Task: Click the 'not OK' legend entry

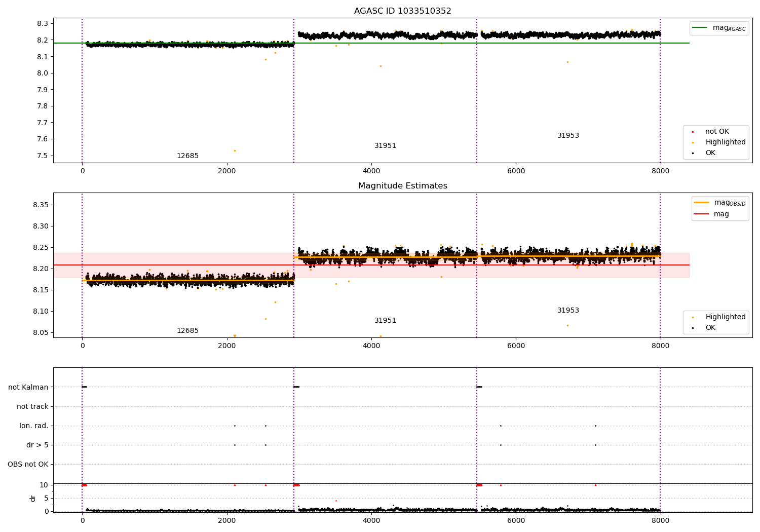Action: [716, 132]
